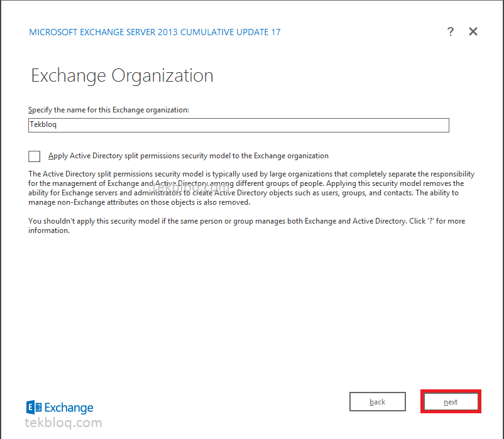504x439 pixels.
Task: Click the 'Apply Active Directory split permissions' label
Action: click(x=189, y=156)
